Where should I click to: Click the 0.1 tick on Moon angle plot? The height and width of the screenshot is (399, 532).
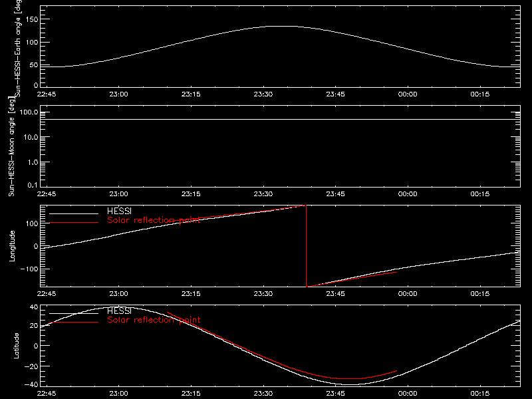[x=33, y=185]
